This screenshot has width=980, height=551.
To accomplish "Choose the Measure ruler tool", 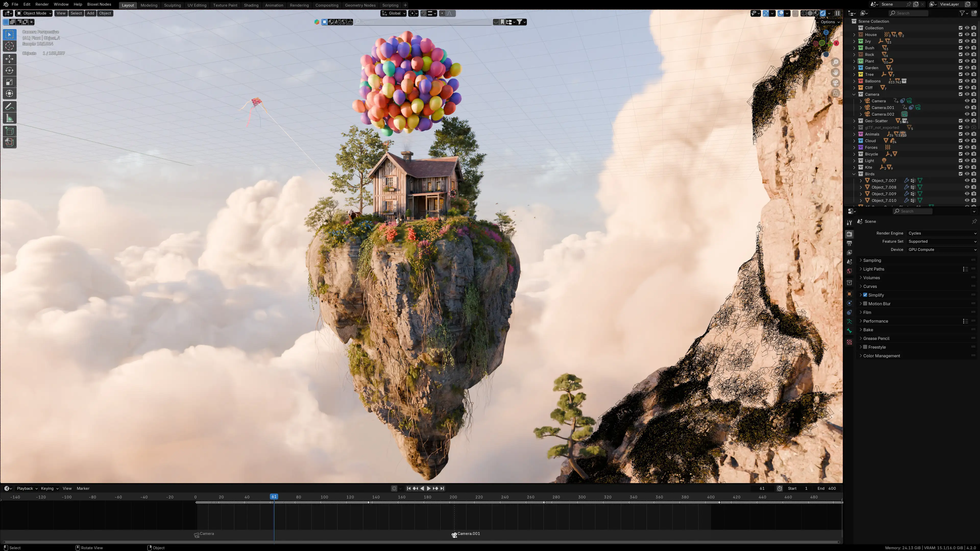I will [x=9, y=119].
